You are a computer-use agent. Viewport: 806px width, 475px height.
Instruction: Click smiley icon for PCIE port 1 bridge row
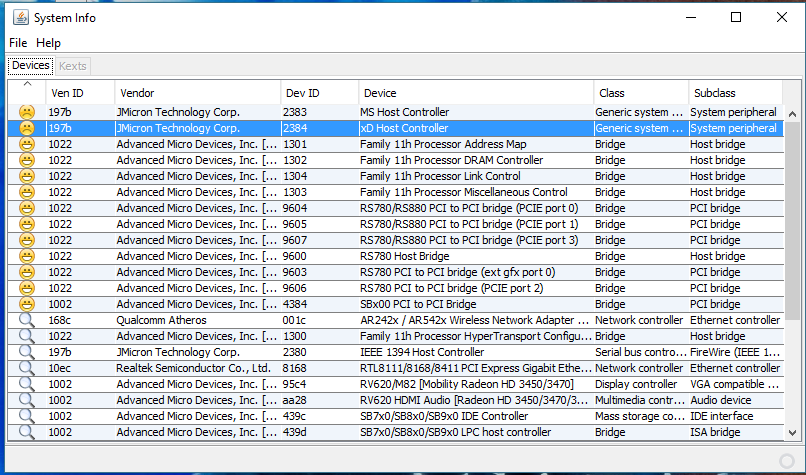click(x=27, y=224)
